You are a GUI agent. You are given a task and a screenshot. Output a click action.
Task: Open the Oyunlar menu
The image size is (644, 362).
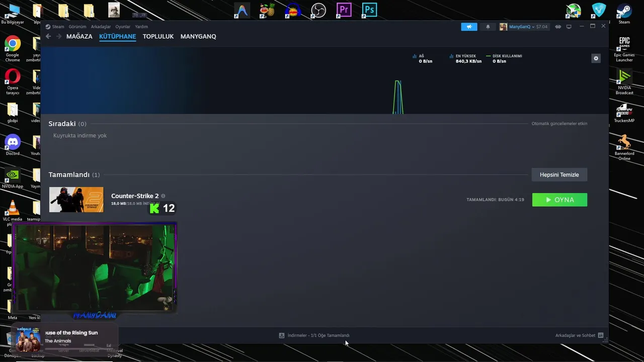[x=123, y=27]
